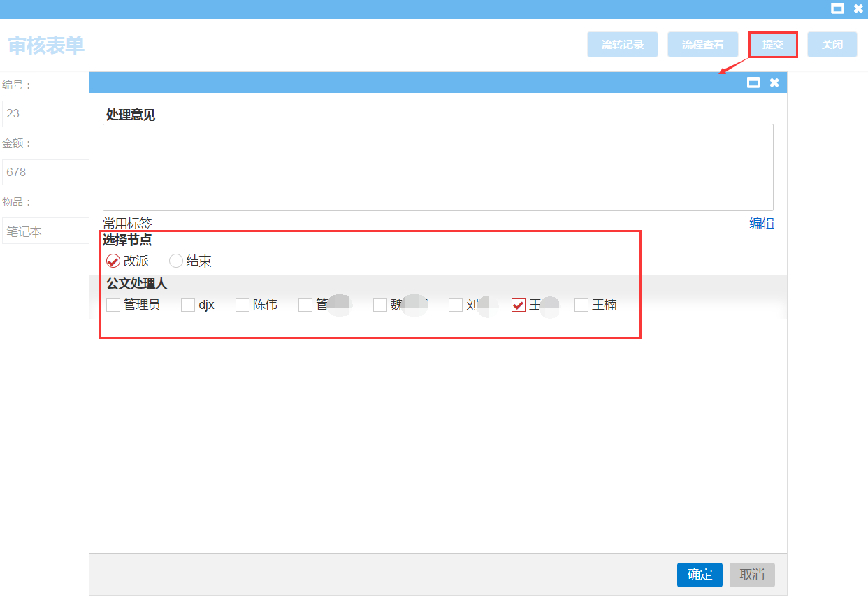Check the blurred-name checkbox starting with 刘
The image size is (868, 597).
(x=456, y=305)
